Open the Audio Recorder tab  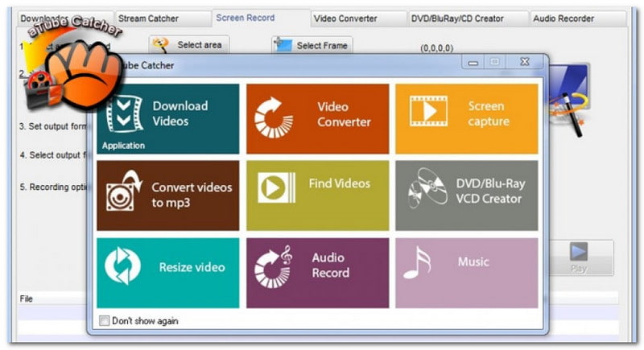pyautogui.click(x=563, y=18)
